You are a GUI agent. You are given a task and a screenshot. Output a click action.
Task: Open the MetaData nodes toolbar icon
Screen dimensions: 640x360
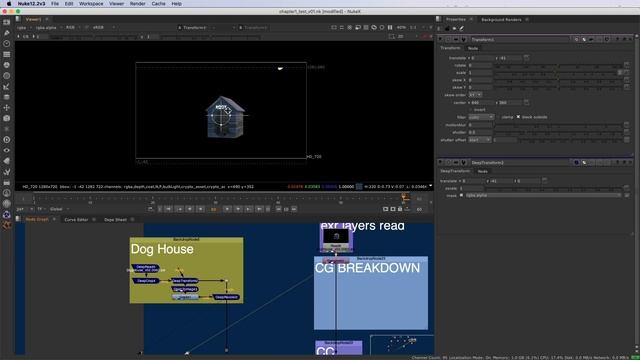coord(7,161)
